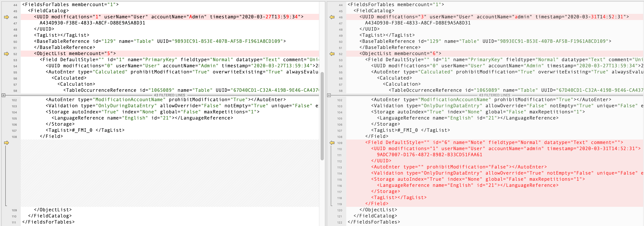Expand the filtered lines in the left pane
Viewport: 644px width, 226px height.
point(3,95)
